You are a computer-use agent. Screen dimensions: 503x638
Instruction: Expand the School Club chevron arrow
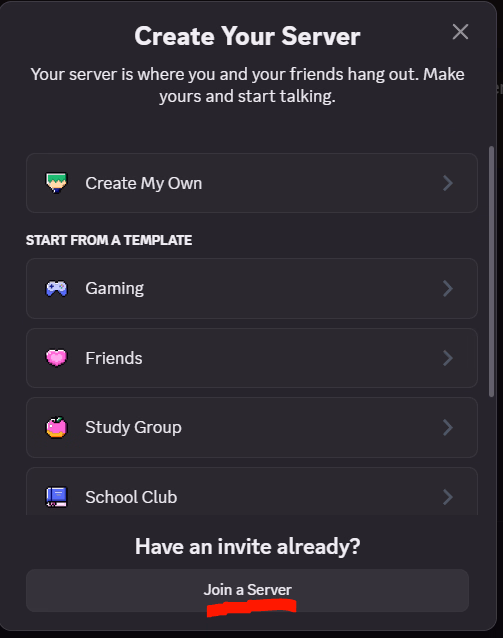[448, 497]
